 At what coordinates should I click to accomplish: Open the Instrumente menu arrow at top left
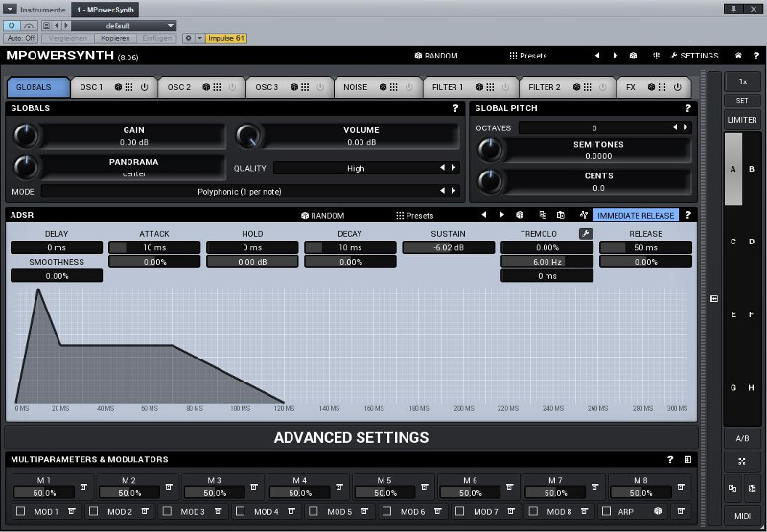pyautogui.click(x=10, y=10)
